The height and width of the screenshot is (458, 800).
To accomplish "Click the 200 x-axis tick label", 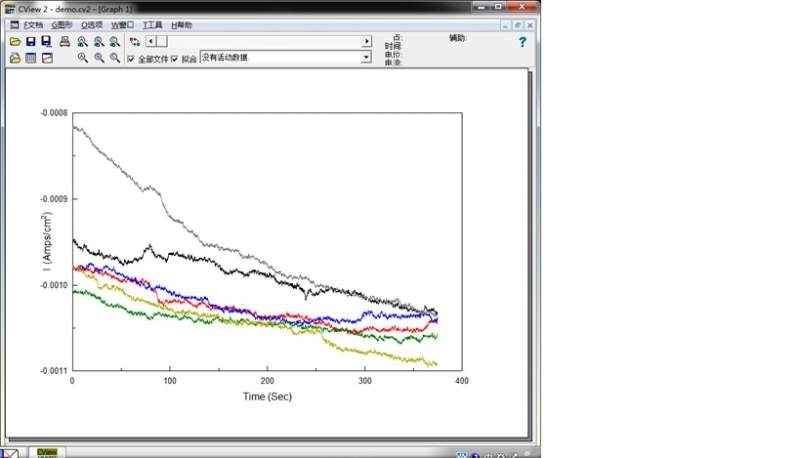I will 267,381.
